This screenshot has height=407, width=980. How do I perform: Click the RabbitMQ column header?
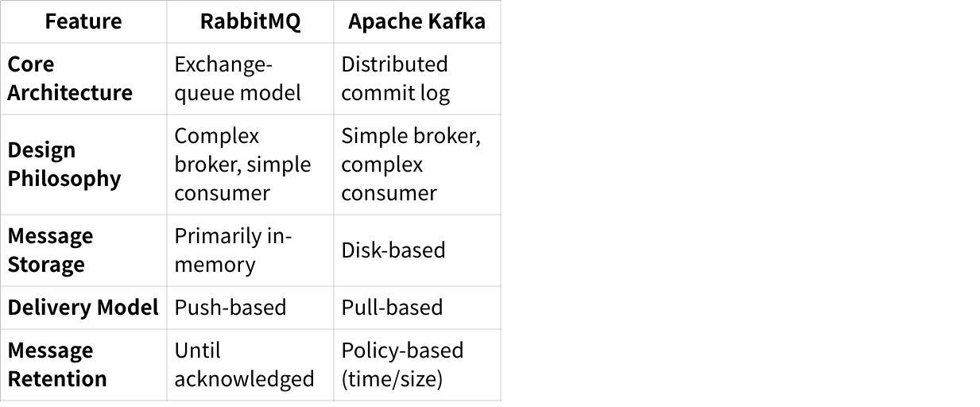(250, 21)
